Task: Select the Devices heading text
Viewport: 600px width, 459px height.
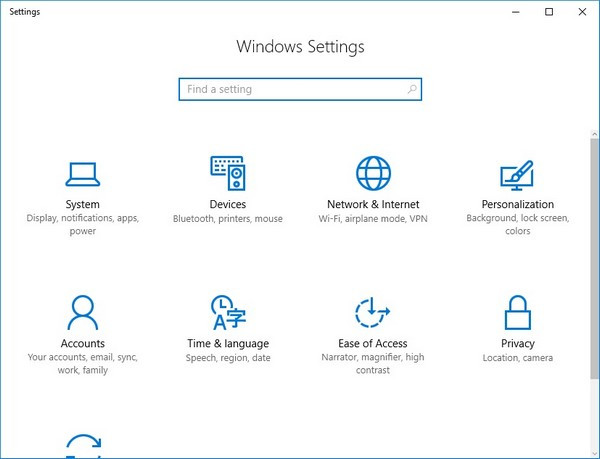Action: (228, 204)
